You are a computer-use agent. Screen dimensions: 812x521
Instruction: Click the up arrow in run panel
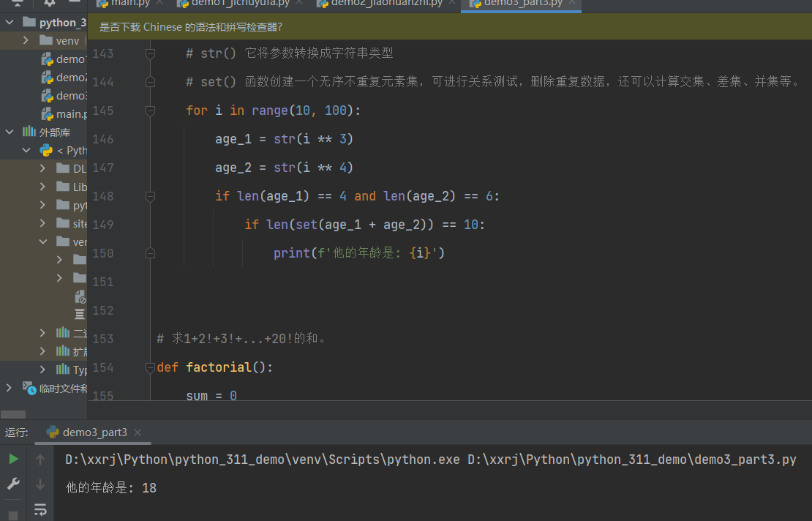coord(40,460)
